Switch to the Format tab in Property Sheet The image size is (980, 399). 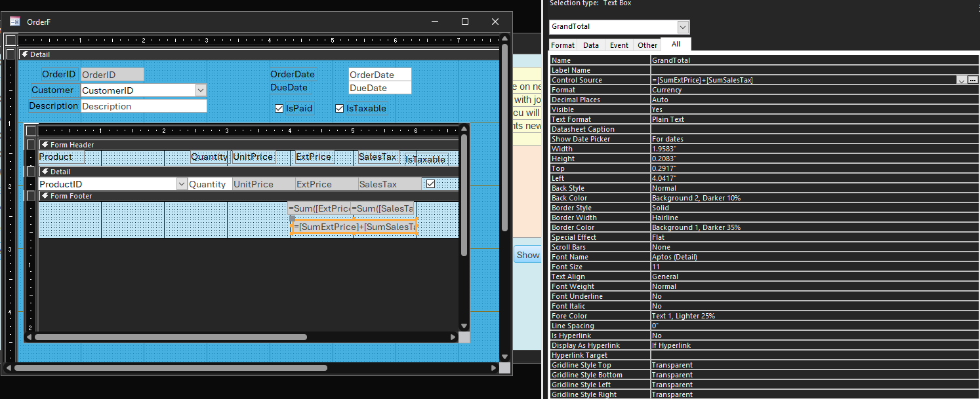point(562,45)
